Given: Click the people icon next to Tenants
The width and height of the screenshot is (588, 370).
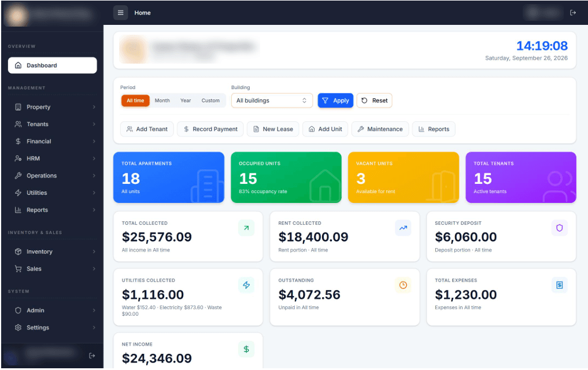Looking at the screenshot, I should coord(18,124).
